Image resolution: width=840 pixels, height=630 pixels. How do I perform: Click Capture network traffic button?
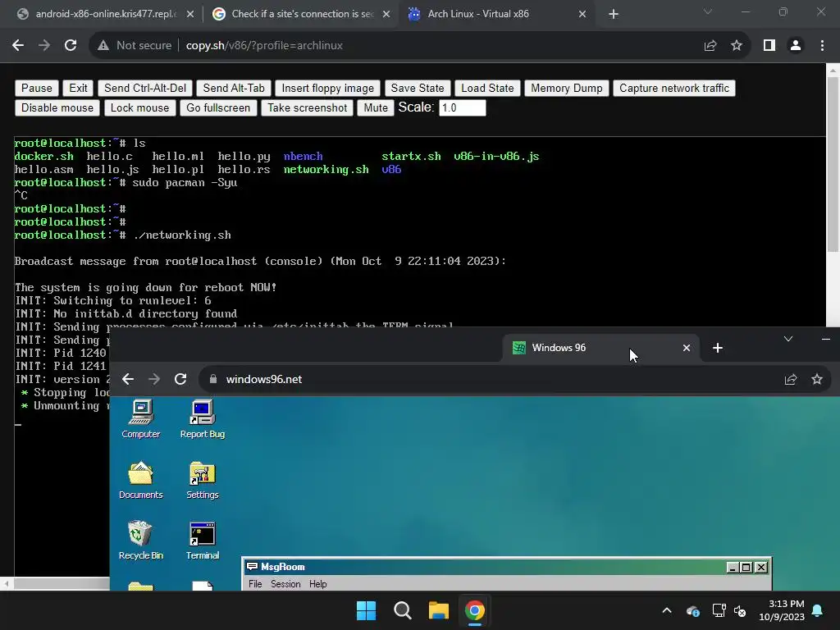pyautogui.click(x=674, y=88)
